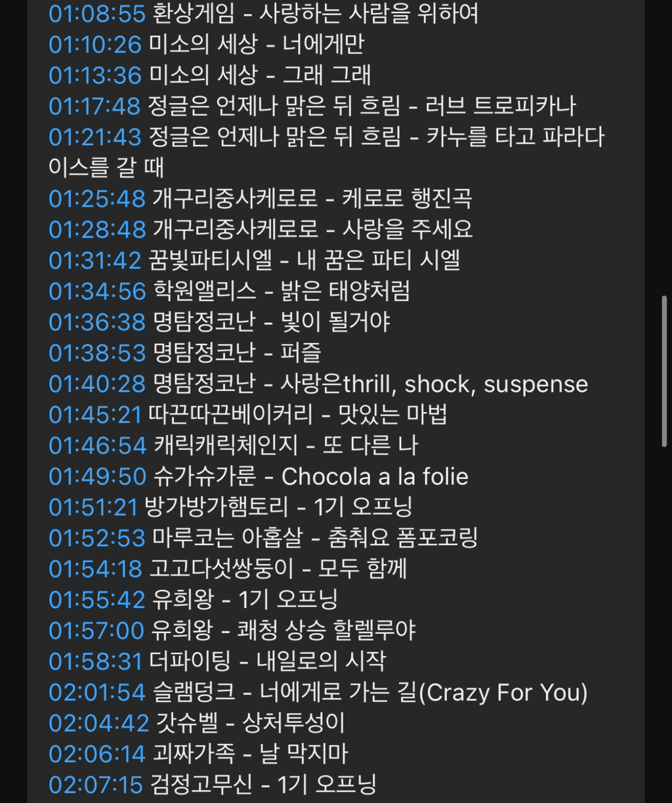Go to 01:31:42 꿈빛파티시엘 timestamp

(95, 260)
